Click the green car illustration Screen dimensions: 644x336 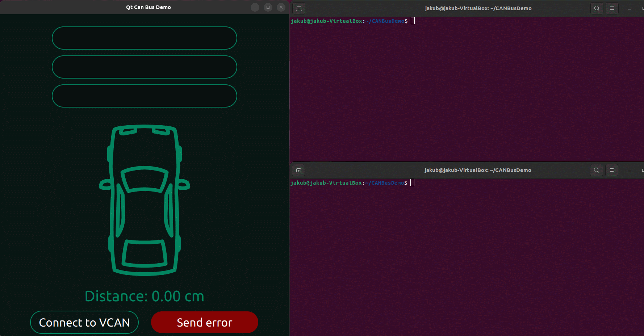tap(145, 200)
